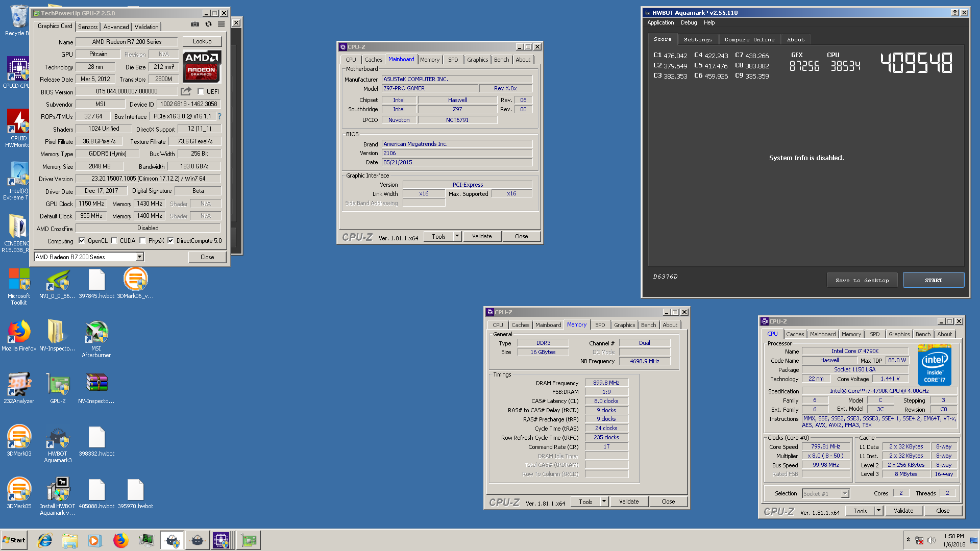Click the DRAM Frequency value 899.8 MHz
The image size is (980, 551).
(606, 383)
